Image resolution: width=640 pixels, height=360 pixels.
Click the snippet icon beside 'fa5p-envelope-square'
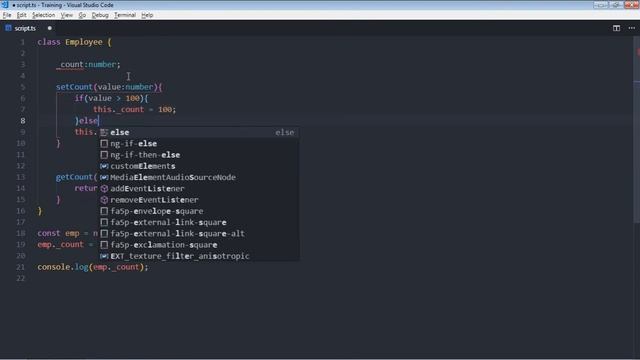point(104,211)
